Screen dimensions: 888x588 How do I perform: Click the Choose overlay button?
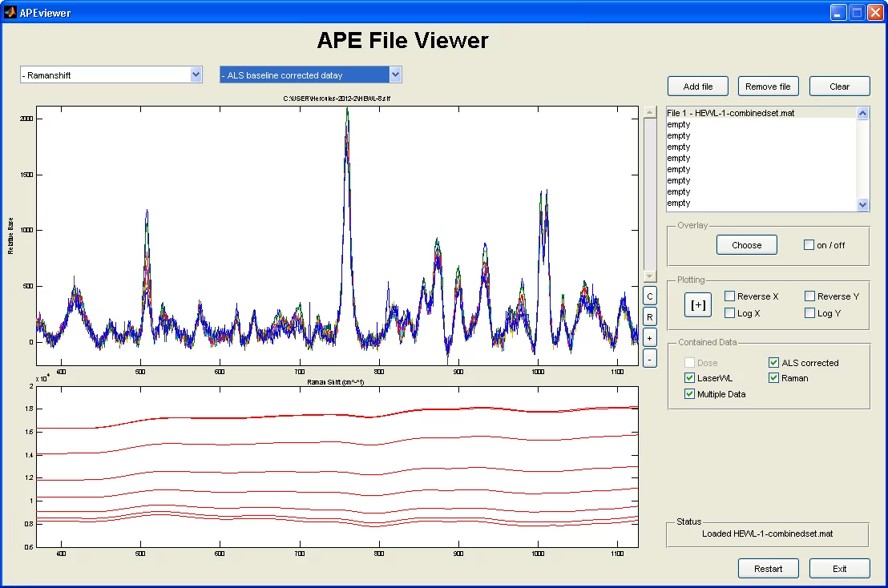pos(746,245)
